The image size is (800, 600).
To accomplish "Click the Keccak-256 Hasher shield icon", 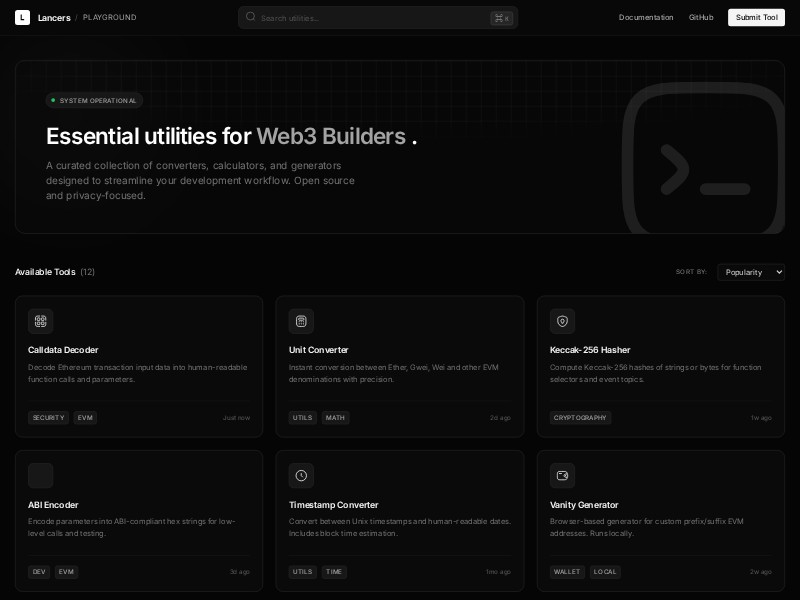I will point(562,321).
